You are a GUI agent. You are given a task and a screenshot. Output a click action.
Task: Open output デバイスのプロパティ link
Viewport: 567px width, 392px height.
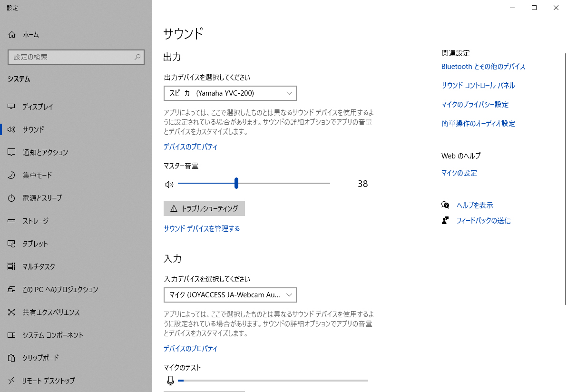(191, 147)
